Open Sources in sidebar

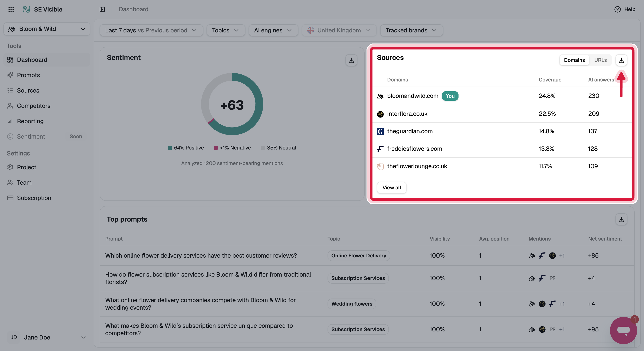pos(47,90)
